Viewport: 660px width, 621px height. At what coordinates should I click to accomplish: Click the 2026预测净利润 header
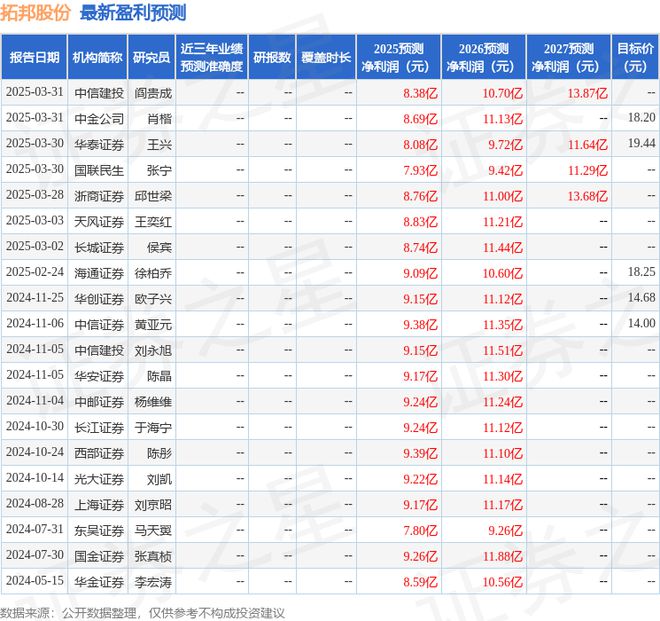[x=484, y=57]
